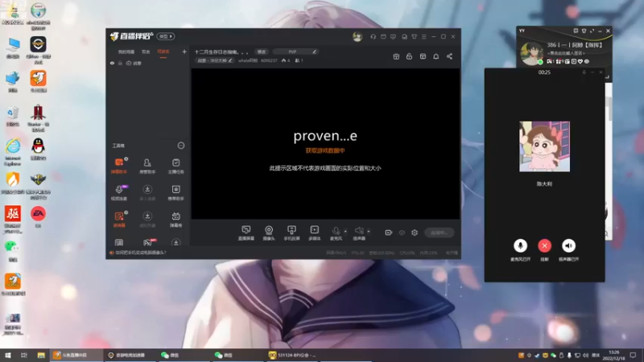Open File Explorer from the taskbar
This screenshot has width=644, height=362.
coord(41,355)
